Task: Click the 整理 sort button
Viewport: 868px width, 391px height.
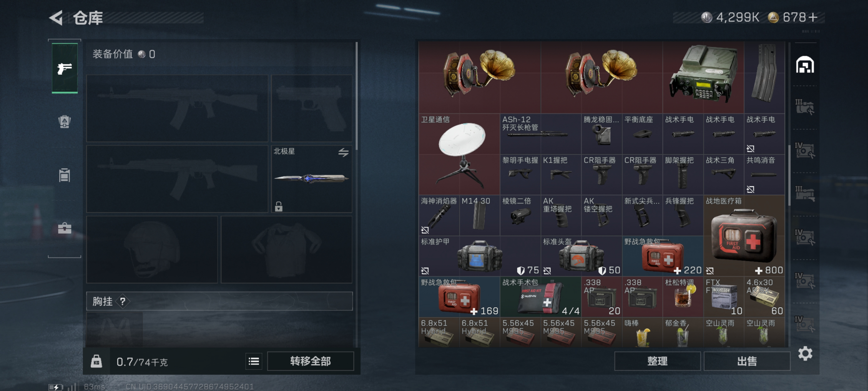Action: click(x=657, y=361)
